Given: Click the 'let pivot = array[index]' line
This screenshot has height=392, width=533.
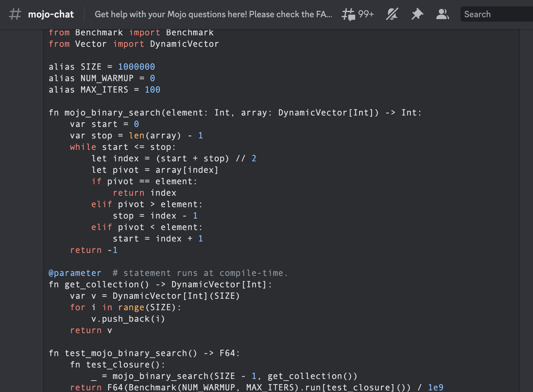Looking at the screenshot, I should tap(155, 170).
